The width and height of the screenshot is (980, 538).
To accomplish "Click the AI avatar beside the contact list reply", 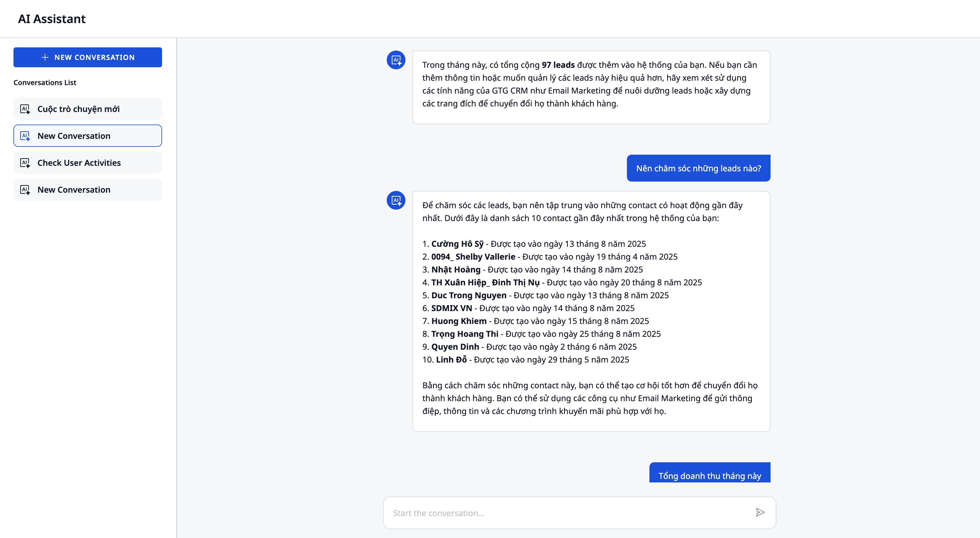I will 396,200.
